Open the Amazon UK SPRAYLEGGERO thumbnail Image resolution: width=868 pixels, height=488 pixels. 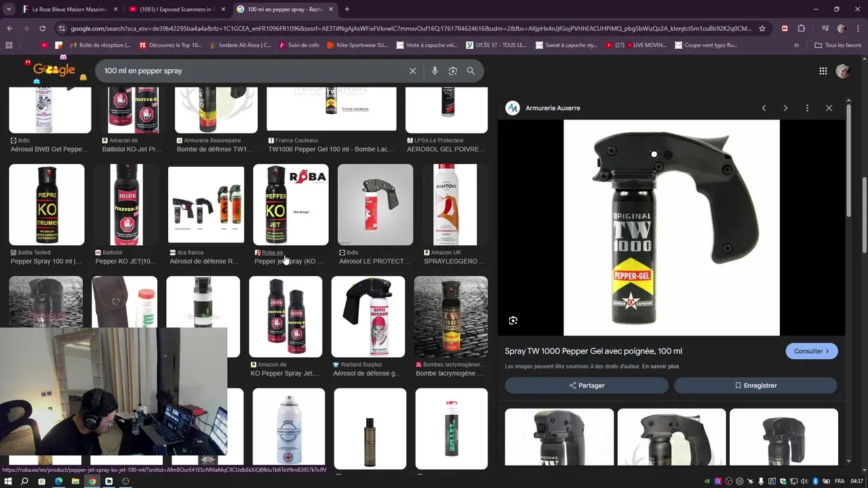pyautogui.click(x=455, y=205)
